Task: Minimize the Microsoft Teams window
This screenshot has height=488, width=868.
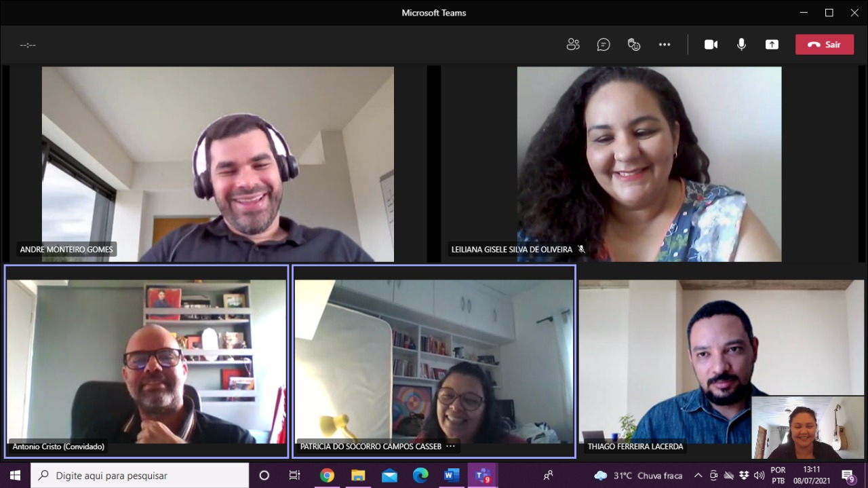Action: point(804,12)
